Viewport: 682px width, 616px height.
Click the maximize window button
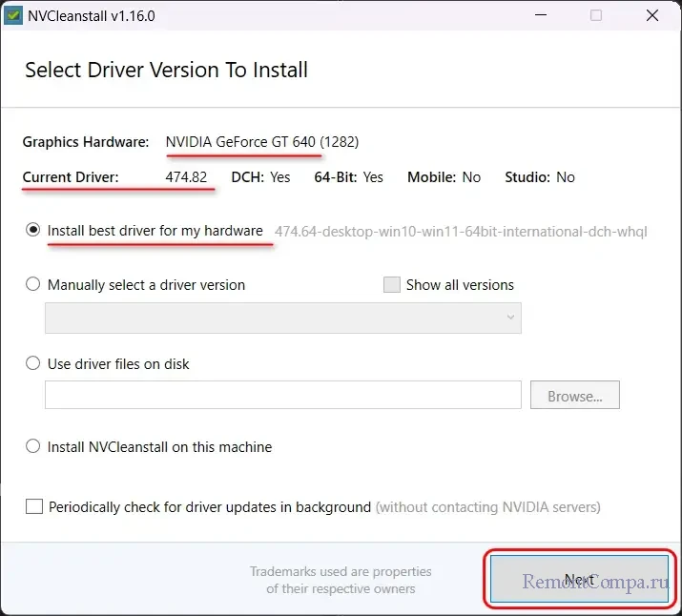[x=596, y=15]
